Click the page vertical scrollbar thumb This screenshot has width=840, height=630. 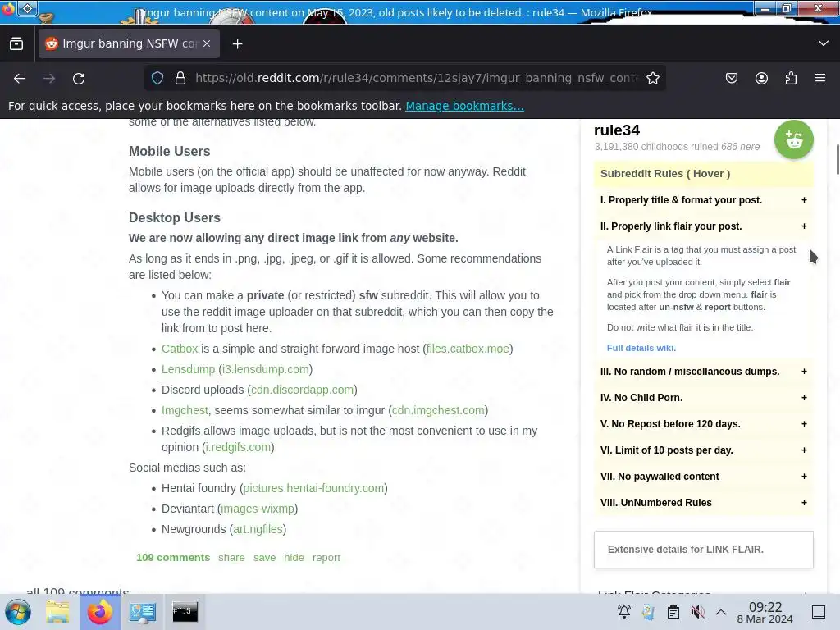pos(837,159)
